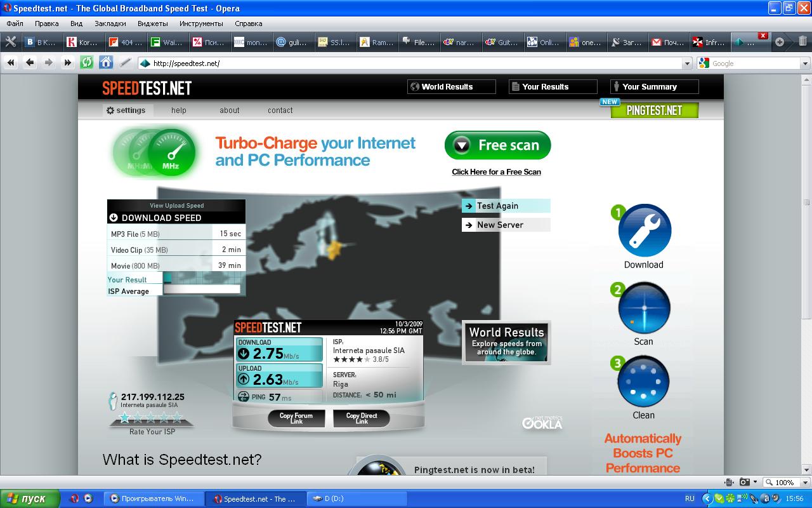Screen dimensions: 812x508
Task: Open the Opera panels wrench icon
Action: [10, 42]
